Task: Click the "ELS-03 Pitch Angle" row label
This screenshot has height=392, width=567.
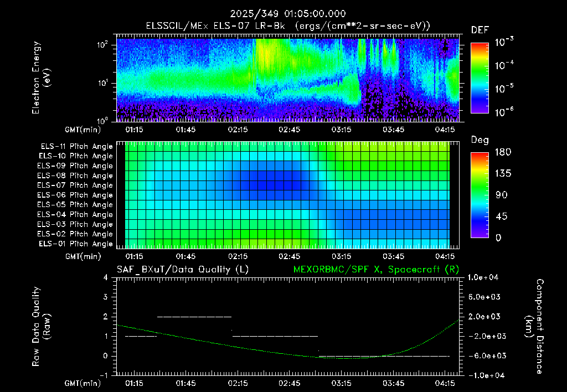Action: (75, 224)
